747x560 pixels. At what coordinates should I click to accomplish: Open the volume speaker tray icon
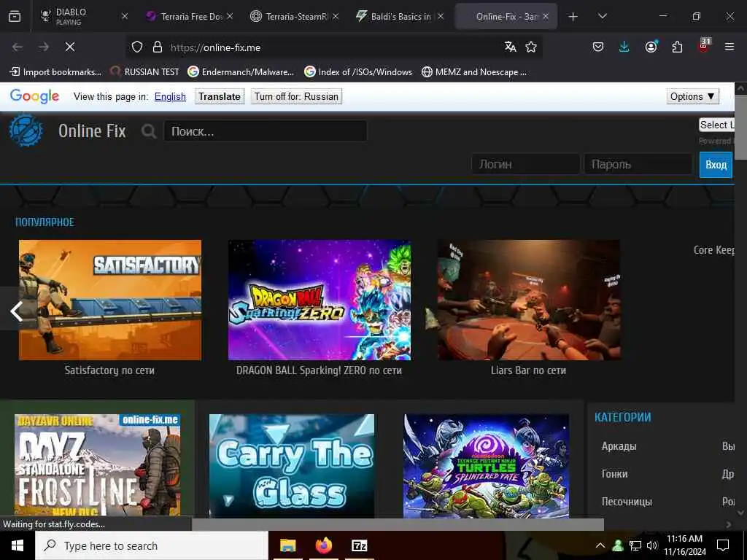click(652, 545)
